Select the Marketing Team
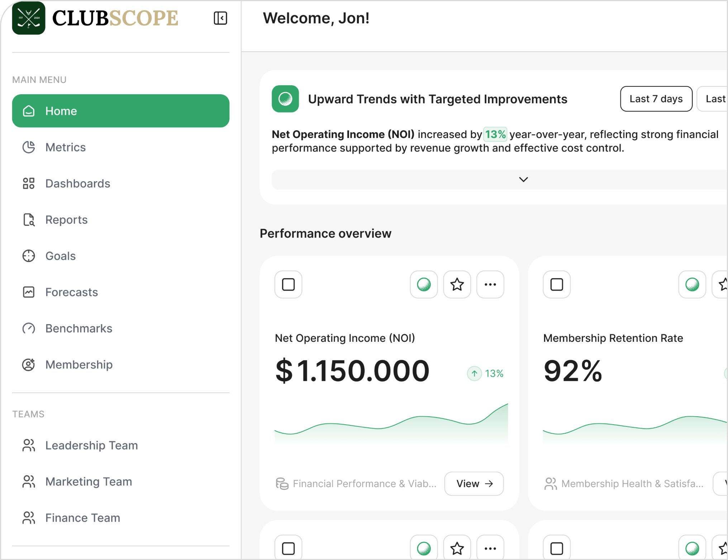The height and width of the screenshot is (560, 728). pyautogui.click(x=88, y=482)
